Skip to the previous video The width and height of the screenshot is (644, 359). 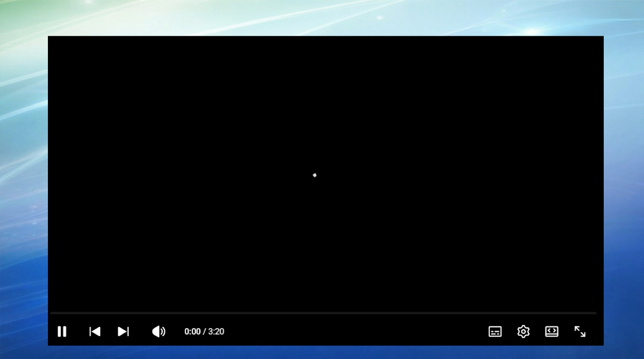(x=95, y=332)
